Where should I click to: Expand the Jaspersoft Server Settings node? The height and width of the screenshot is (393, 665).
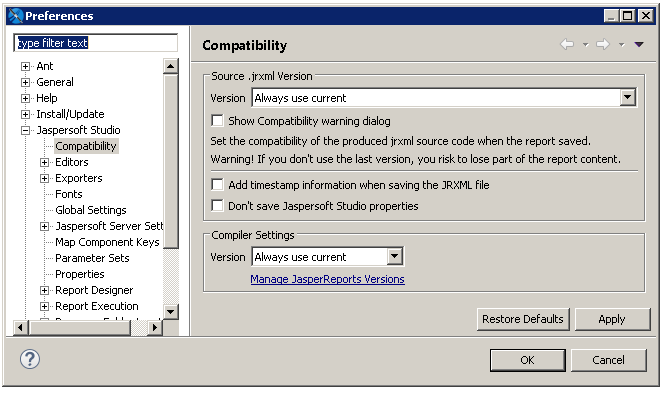tap(44, 226)
